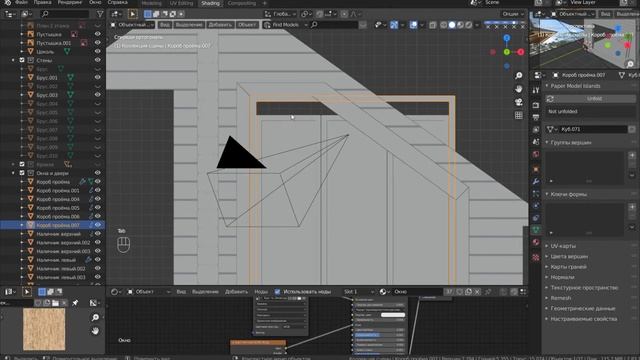
Task: Click the red X axis gizmo ball
Action: click(520, 52)
